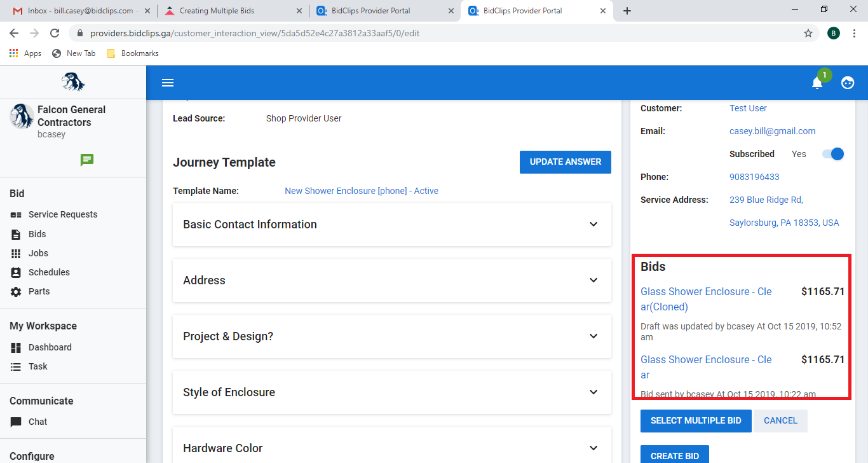Viewport: 868px width, 463px height.
Task: Expand Basic Contact Information section
Action: 392,225
